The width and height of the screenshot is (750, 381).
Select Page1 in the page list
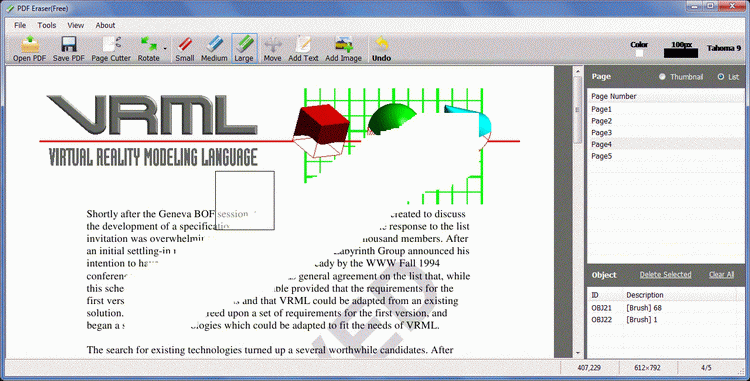coord(665,109)
